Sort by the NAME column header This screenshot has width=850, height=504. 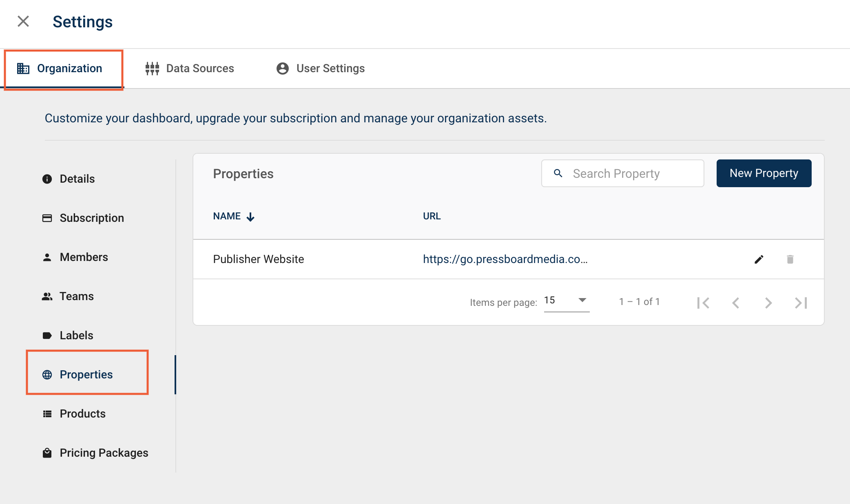tap(227, 216)
